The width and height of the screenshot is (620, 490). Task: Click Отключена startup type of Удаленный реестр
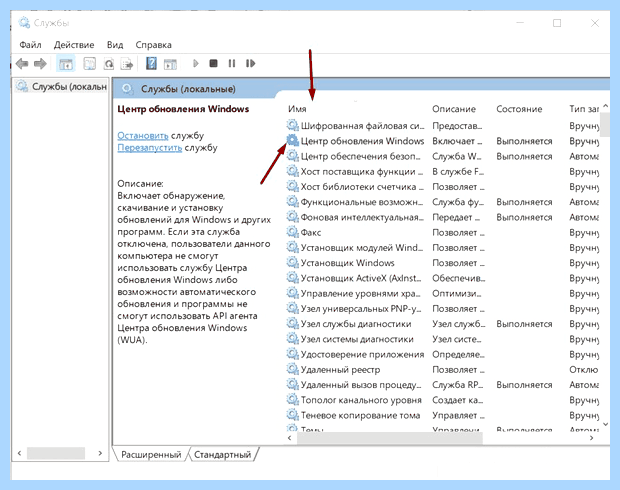pyautogui.click(x=584, y=369)
